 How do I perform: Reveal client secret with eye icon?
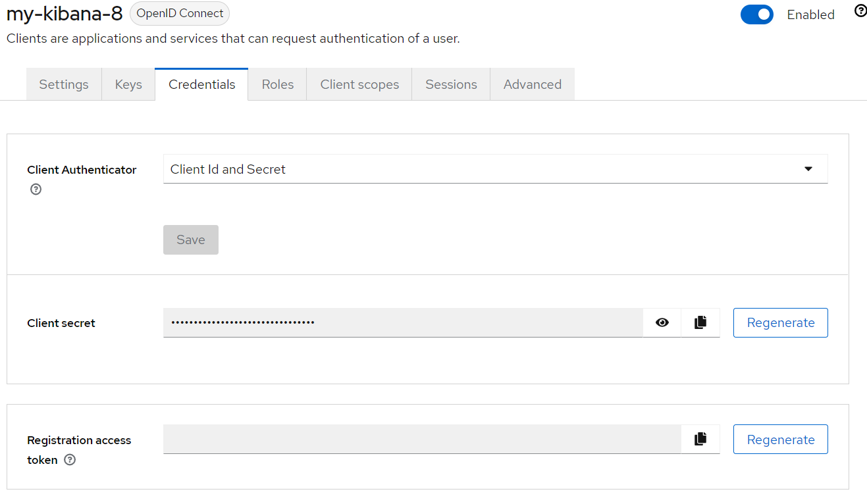click(662, 322)
